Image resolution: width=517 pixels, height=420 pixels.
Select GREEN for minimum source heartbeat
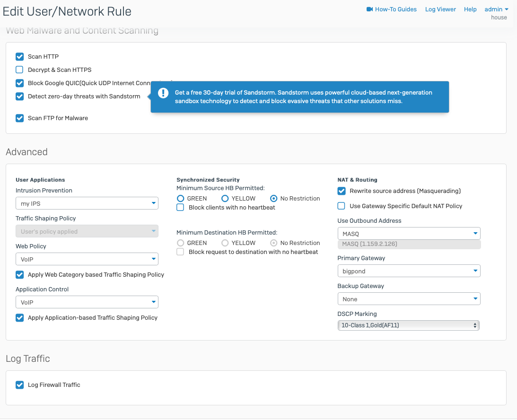(x=181, y=199)
